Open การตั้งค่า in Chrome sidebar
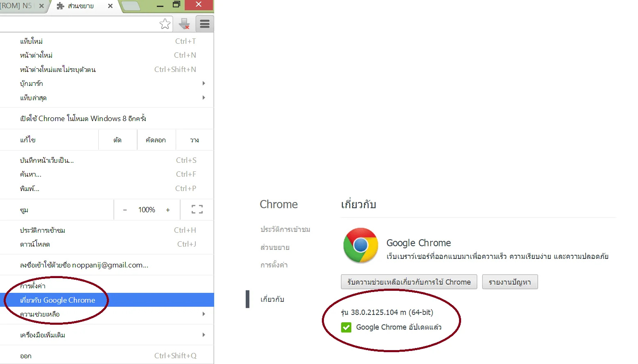The image size is (638, 364). tap(274, 265)
